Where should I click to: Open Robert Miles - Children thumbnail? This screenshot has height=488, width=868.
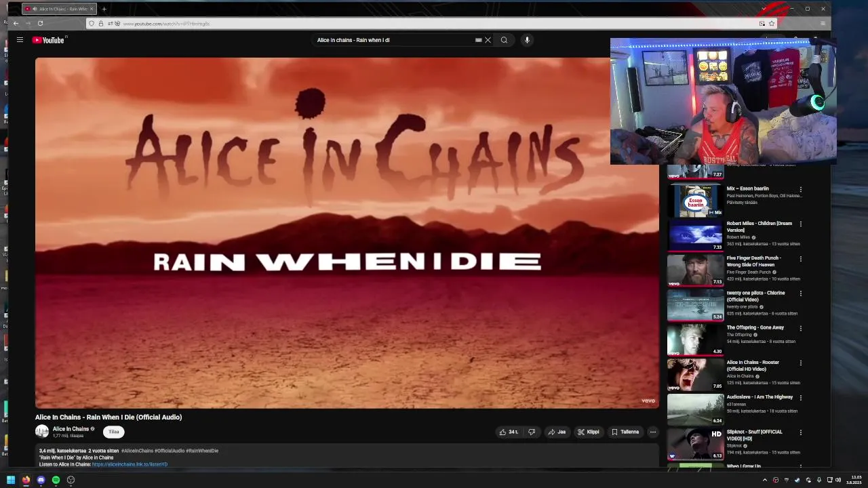tap(695, 235)
